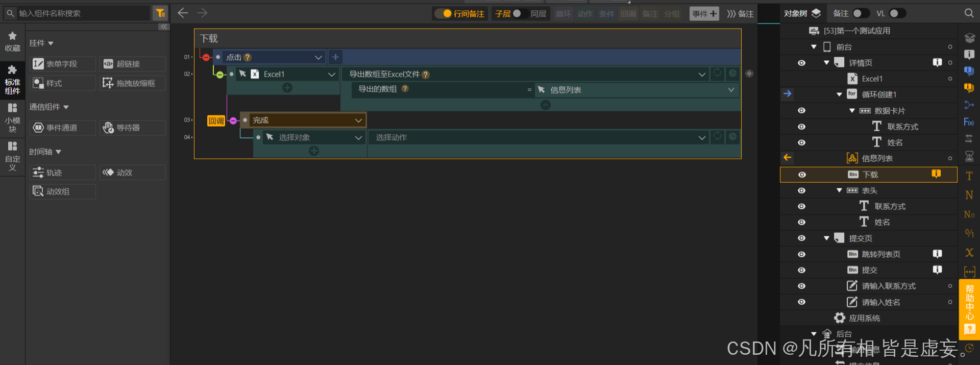Select Excel1 in the object tree
The height and width of the screenshot is (365, 980).
pos(872,79)
